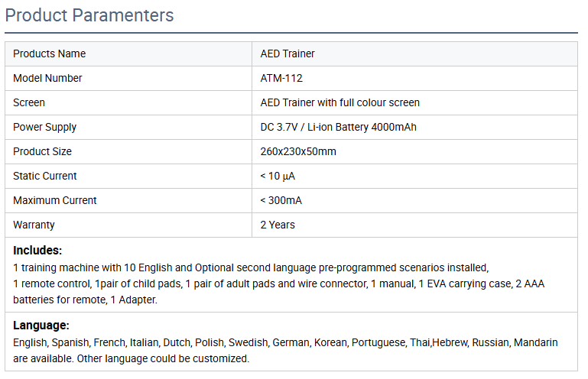
Task: Click the Language: bold heading
Action: 41,325
